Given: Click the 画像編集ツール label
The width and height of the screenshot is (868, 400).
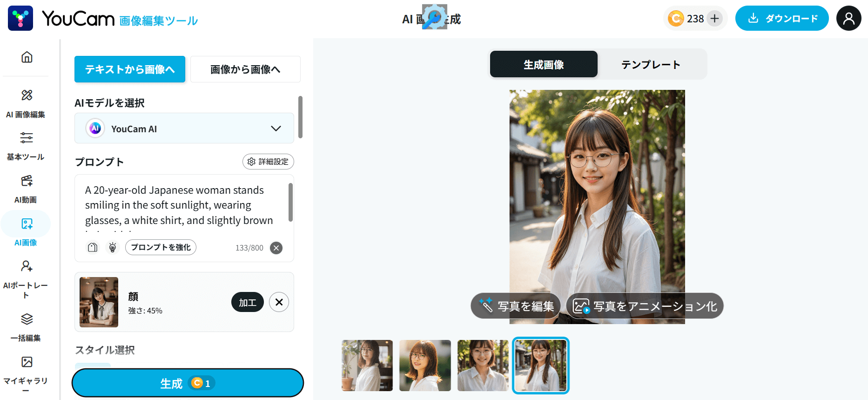Looking at the screenshot, I should point(159,20).
